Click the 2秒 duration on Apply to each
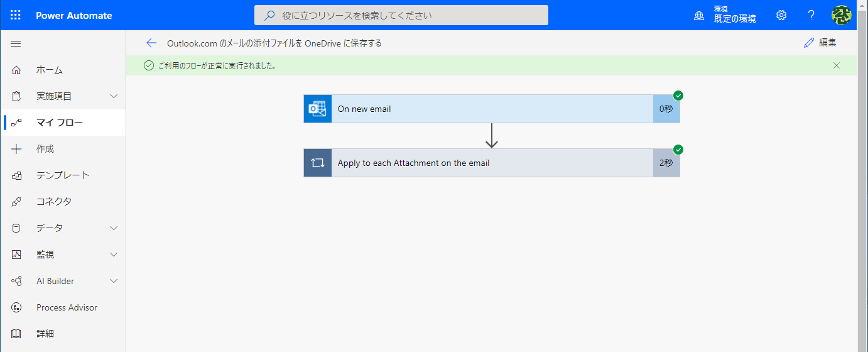 666,163
